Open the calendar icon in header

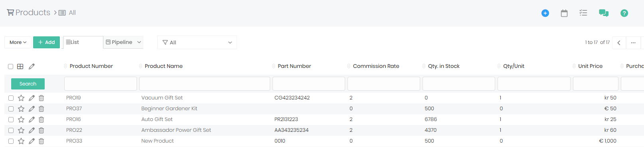coord(564,13)
